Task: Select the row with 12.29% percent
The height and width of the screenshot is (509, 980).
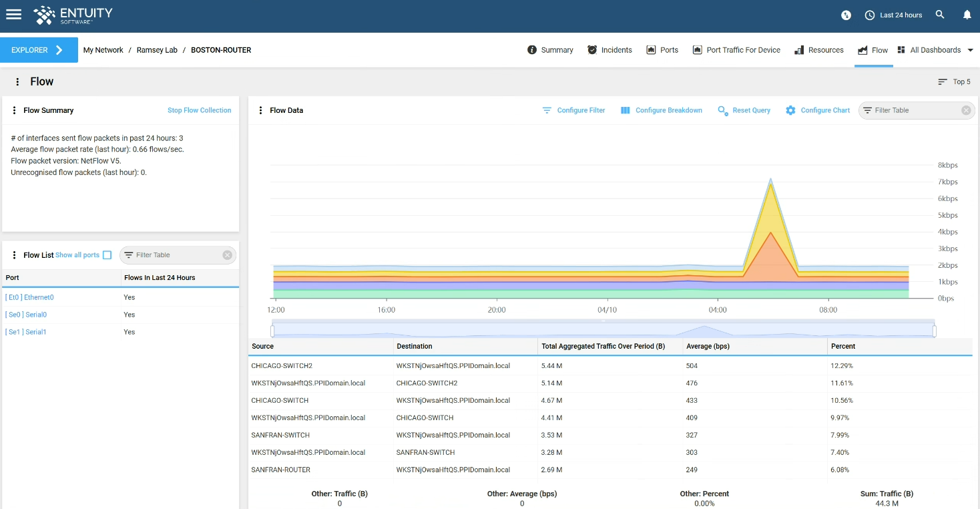Action: click(x=610, y=366)
